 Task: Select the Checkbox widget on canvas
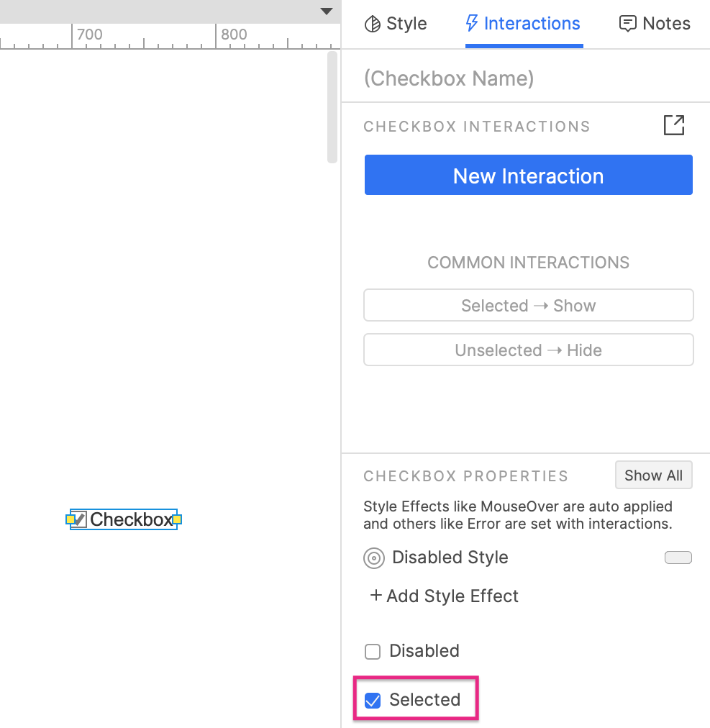[x=124, y=519]
